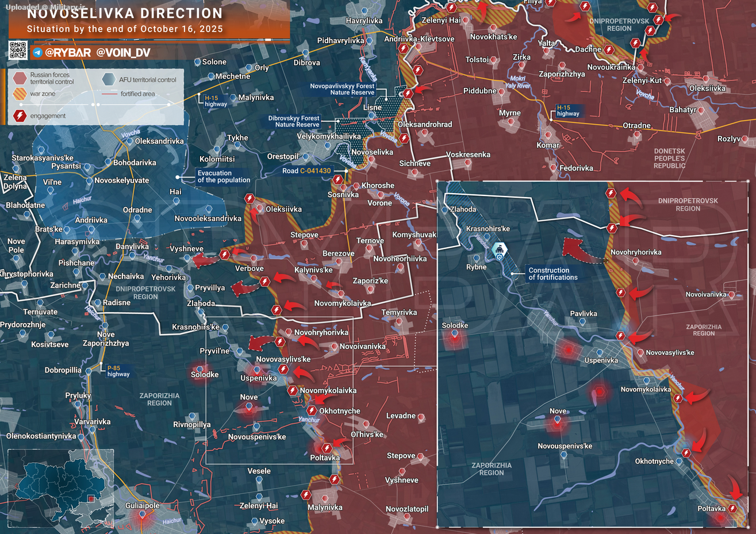Click the red strike marker below Solodke in the inset
Screen dimensions: 756x534
point(455,337)
